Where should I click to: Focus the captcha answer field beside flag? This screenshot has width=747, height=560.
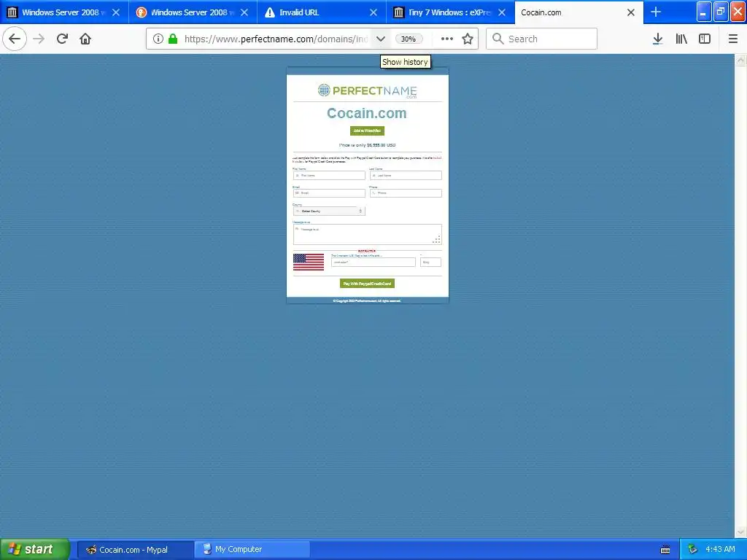tap(373, 262)
